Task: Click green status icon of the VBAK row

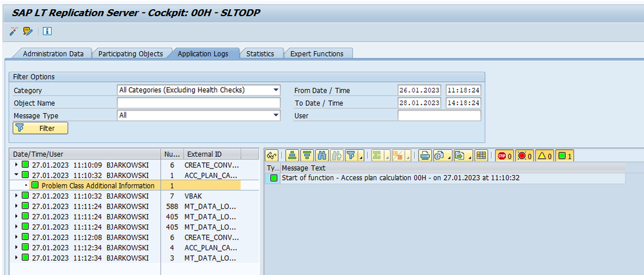Action: [26, 196]
